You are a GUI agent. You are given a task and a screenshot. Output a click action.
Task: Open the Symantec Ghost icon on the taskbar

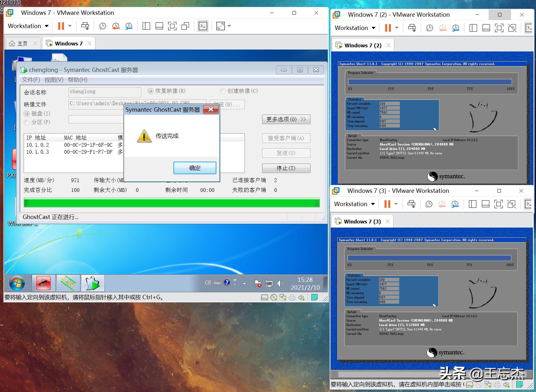tap(93, 283)
